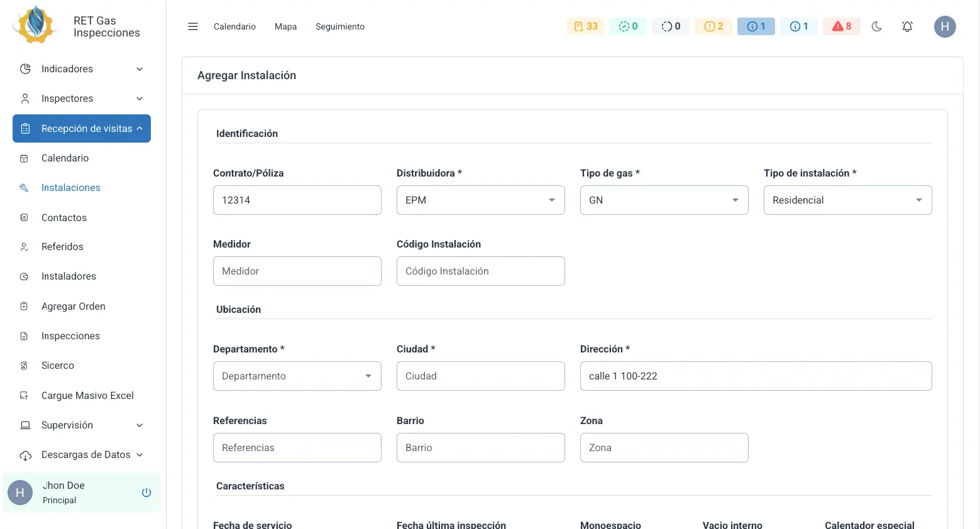Toggle dark mode moon icon
Viewport: 980px width, 529px height.
click(877, 26)
